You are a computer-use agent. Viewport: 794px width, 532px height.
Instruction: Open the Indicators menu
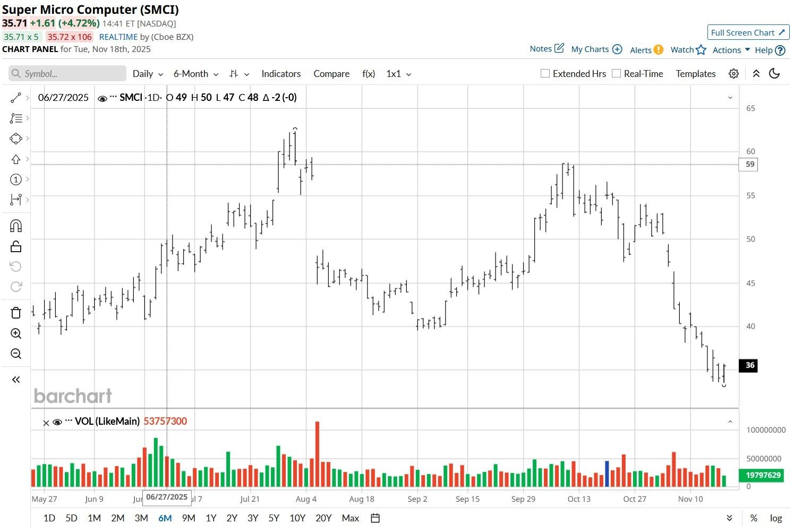[x=281, y=74]
